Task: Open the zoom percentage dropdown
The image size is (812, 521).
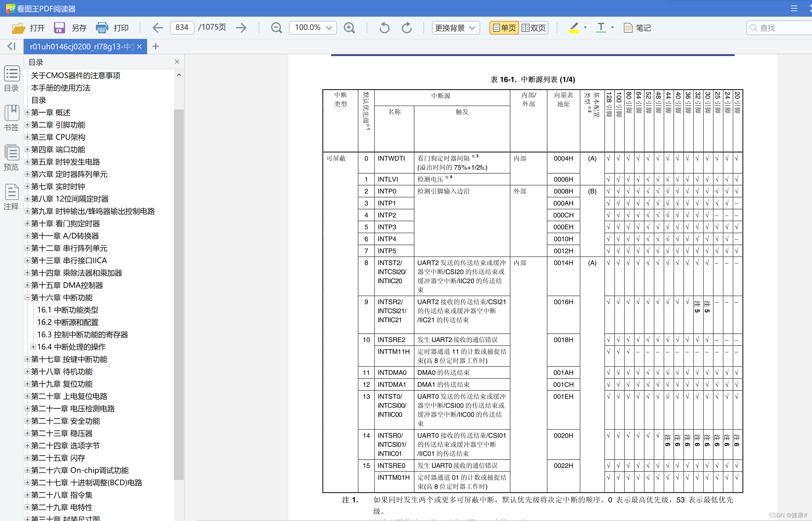Action: click(x=329, y=28)
